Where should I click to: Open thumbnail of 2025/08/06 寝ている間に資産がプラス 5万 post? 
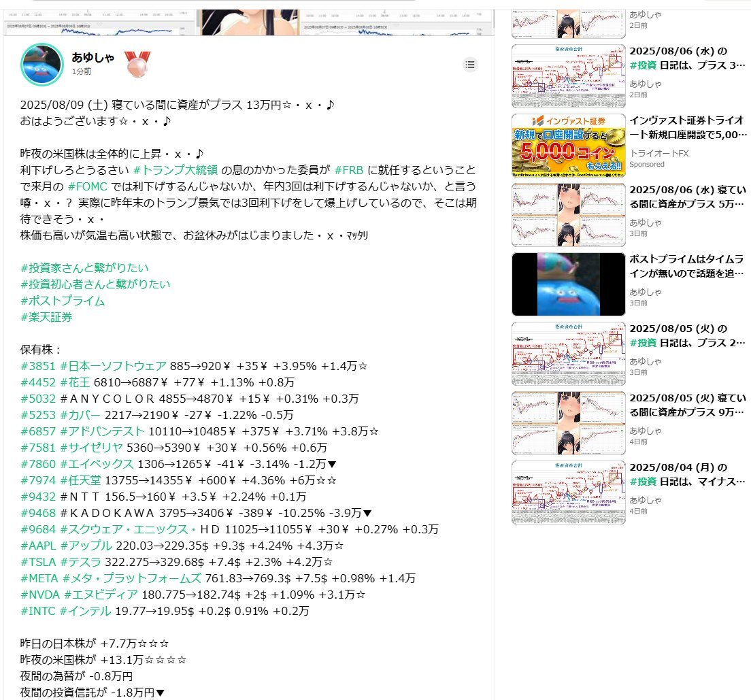(x=569, y=215)
